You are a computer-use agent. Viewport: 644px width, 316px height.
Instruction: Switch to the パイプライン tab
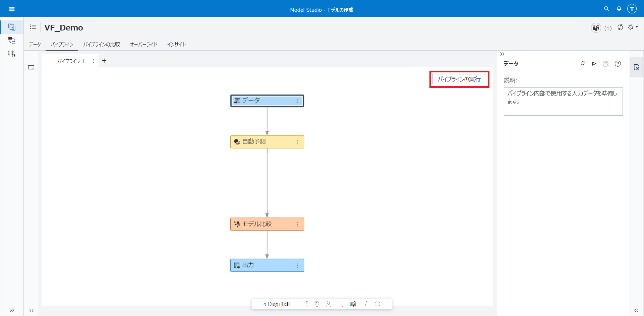pos(62,44)
